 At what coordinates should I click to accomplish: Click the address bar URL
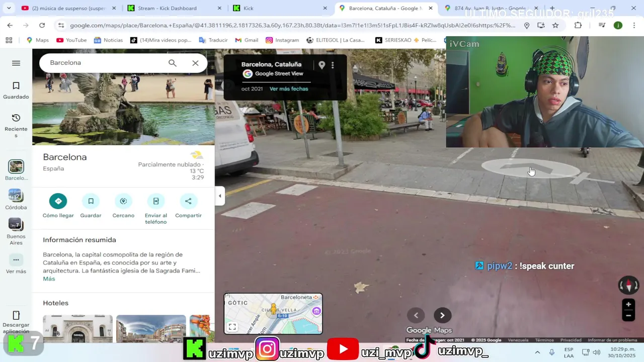pyautogui.click(x=293, y=25)
